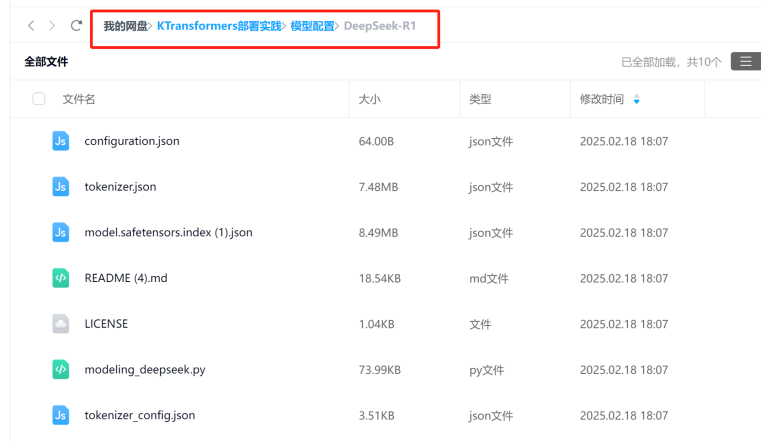Click configuration.json's modified date

click(x=624, y=141)
